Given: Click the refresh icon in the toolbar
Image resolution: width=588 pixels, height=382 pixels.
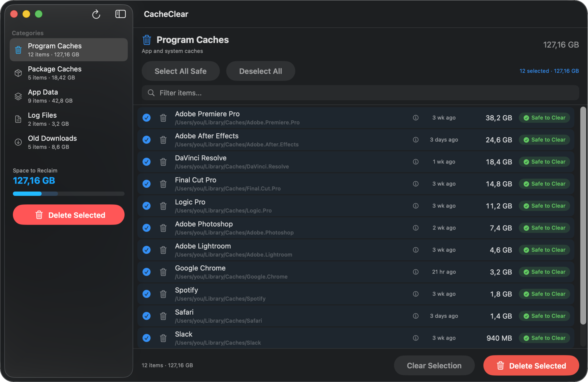Looking at the screenshot, I should [x=96, y=14].
